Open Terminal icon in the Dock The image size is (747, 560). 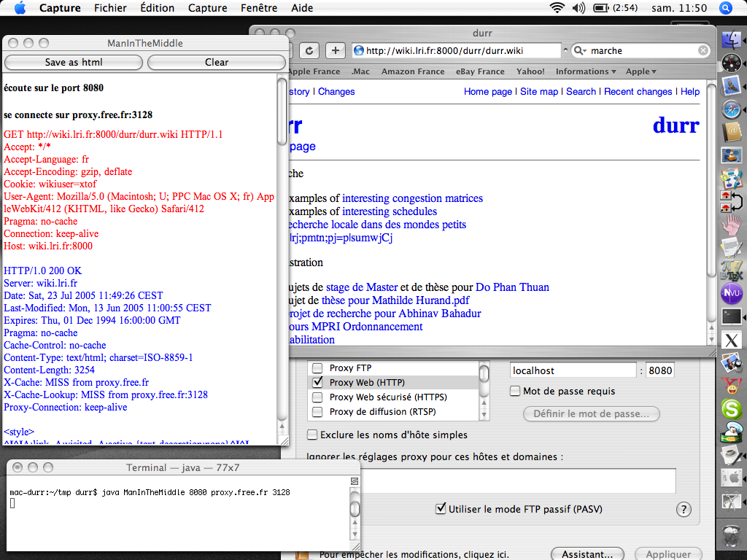point(731,316)
